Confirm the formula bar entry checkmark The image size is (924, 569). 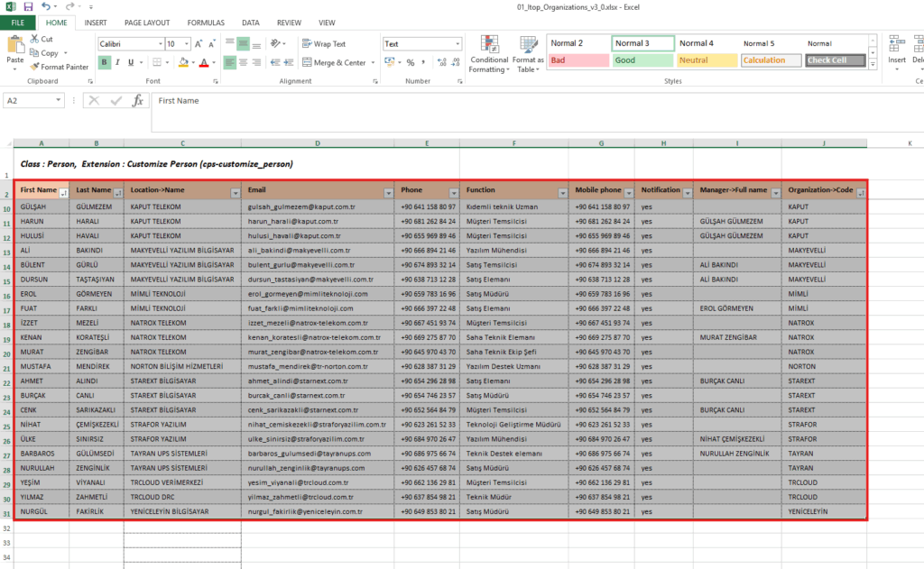coord(116,101)
